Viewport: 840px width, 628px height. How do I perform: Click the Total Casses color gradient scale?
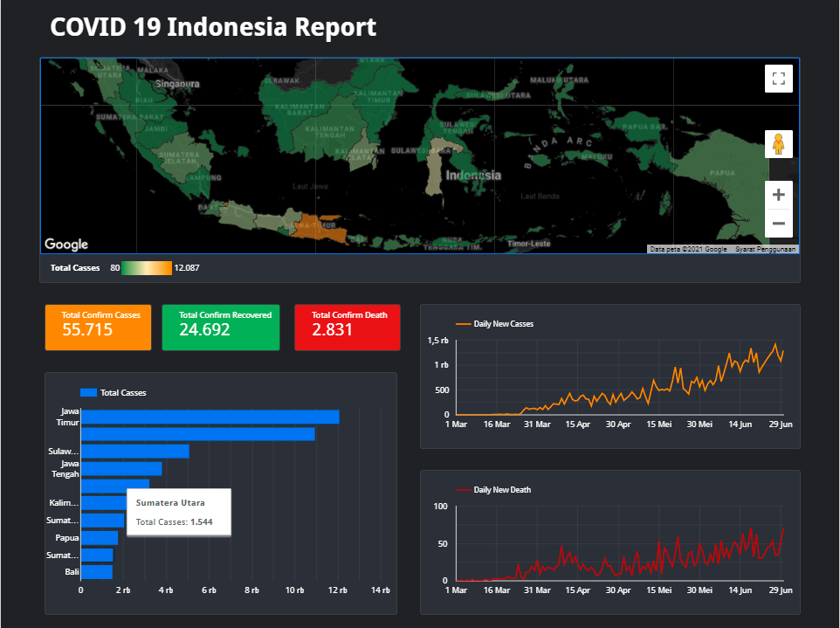(147, 267)
